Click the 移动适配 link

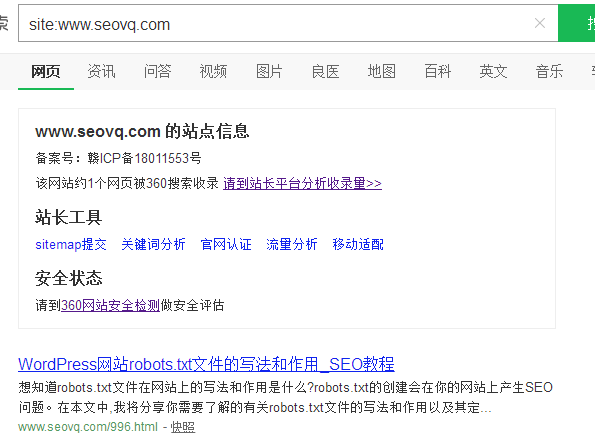click(358, 244)
